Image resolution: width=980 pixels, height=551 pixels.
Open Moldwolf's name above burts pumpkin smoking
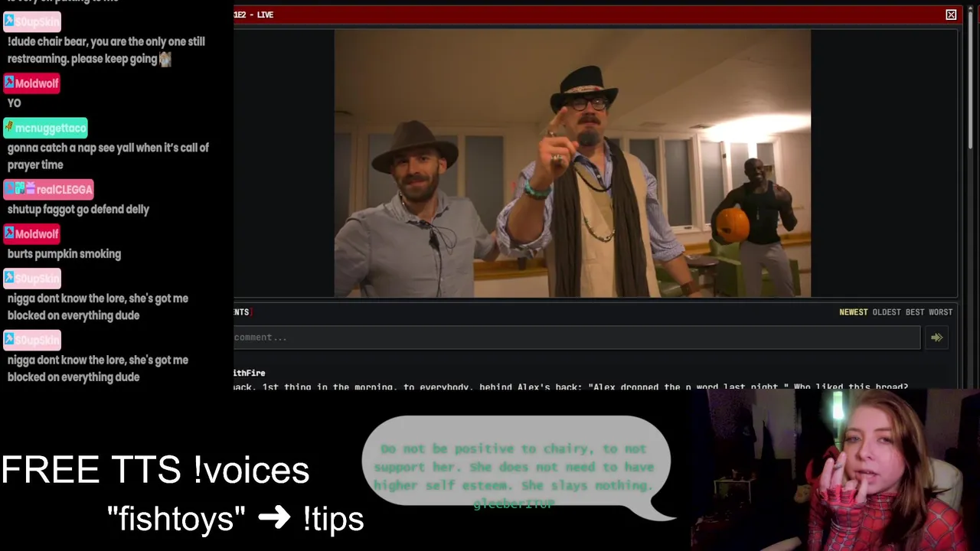(37, 234)
